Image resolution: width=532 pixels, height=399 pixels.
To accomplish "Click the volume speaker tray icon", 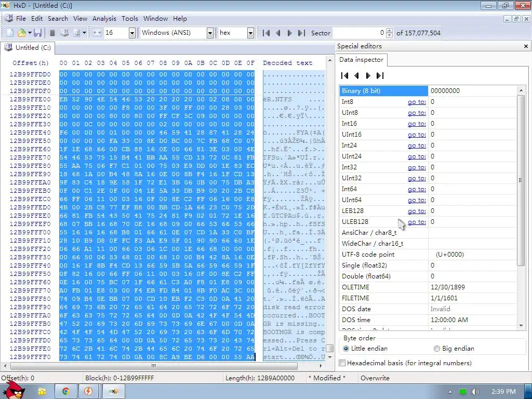I will (x=475, y=392).
